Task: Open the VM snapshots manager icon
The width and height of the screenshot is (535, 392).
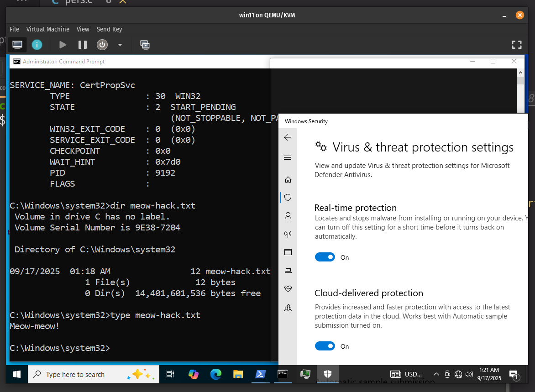Action: tap(145, 45)
